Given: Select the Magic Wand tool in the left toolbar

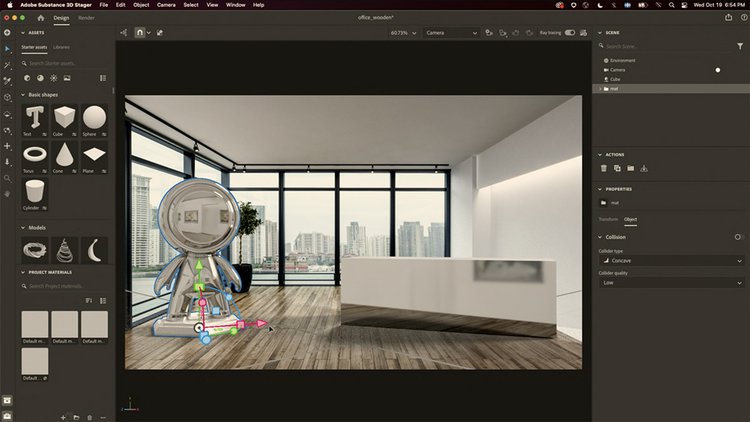Looking at the screenshot, I should pyautogui.click(x=7, y=64).
